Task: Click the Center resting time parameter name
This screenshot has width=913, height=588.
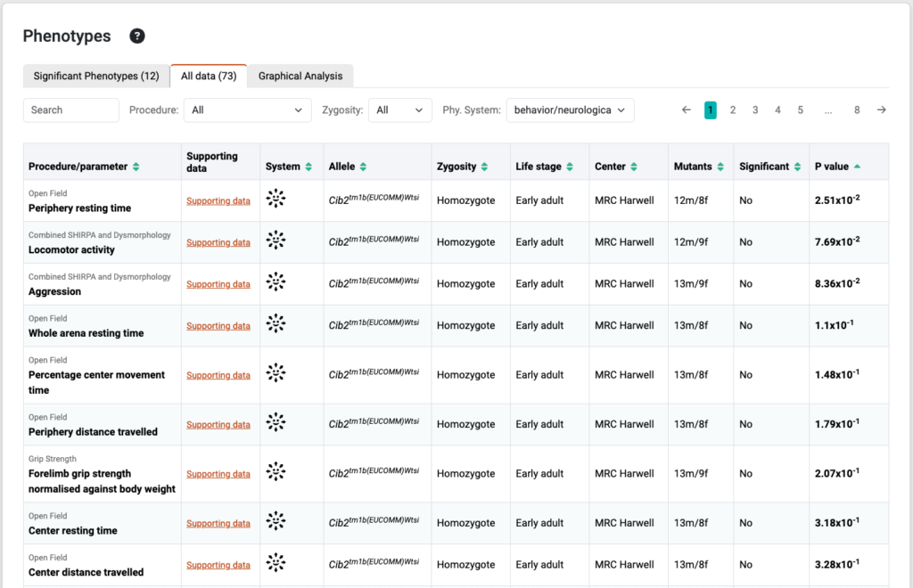Action: coord(73,531)
